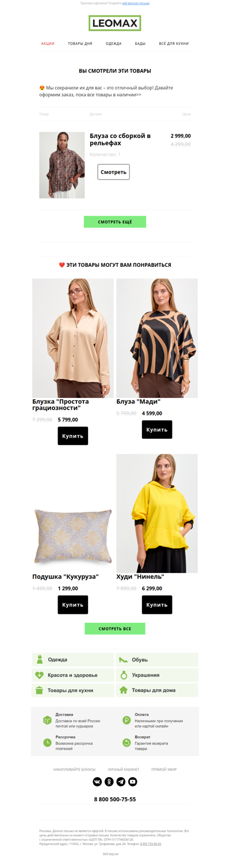
Task: Open the Telegram social icon
Action: point(121,781)
